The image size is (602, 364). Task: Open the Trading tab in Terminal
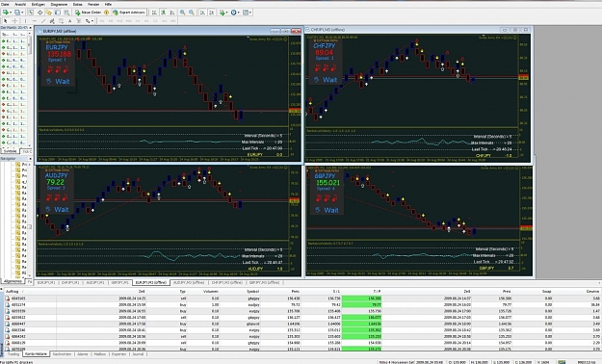coord(13,354)
